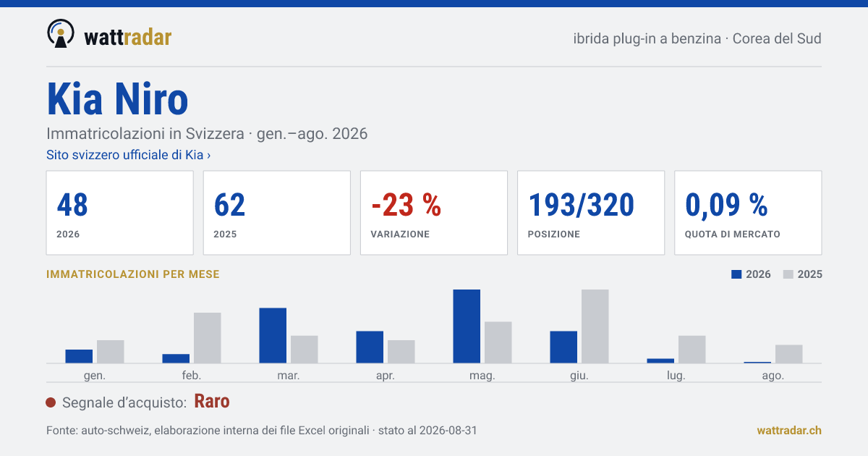
Task: Click the wattradar radar logo icon
Action: pos(61,33)
